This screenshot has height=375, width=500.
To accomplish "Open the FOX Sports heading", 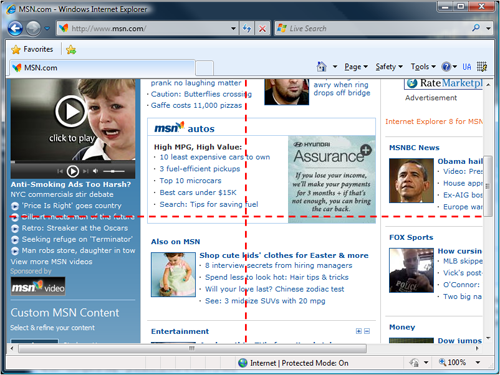I will coord(411,237).
